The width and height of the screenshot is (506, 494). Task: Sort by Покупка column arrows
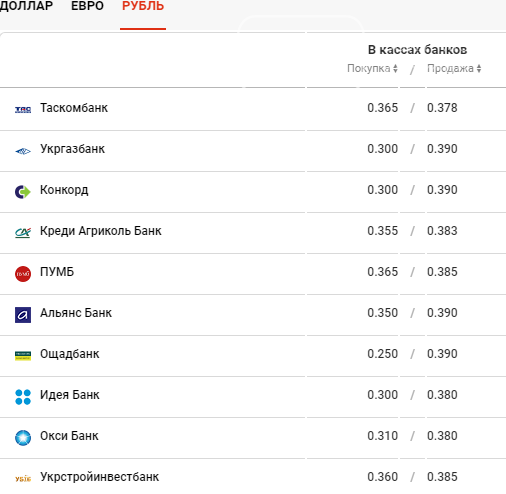[395, 68]
